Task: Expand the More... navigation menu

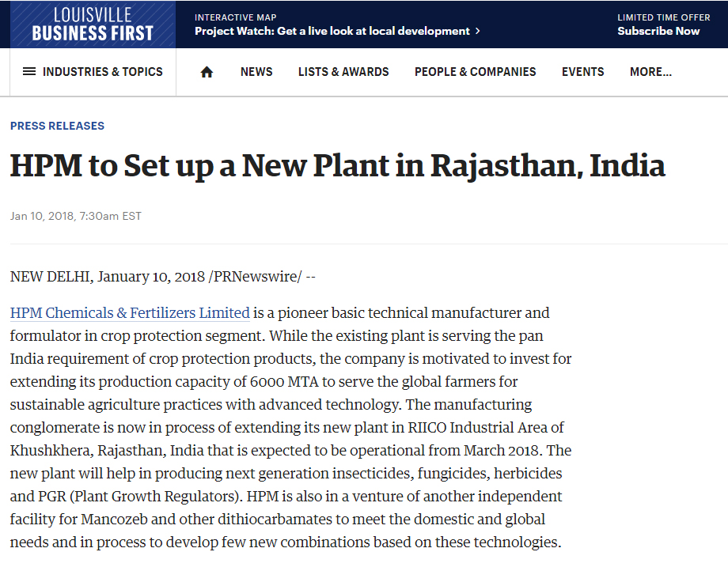Action: click(650, 72)
